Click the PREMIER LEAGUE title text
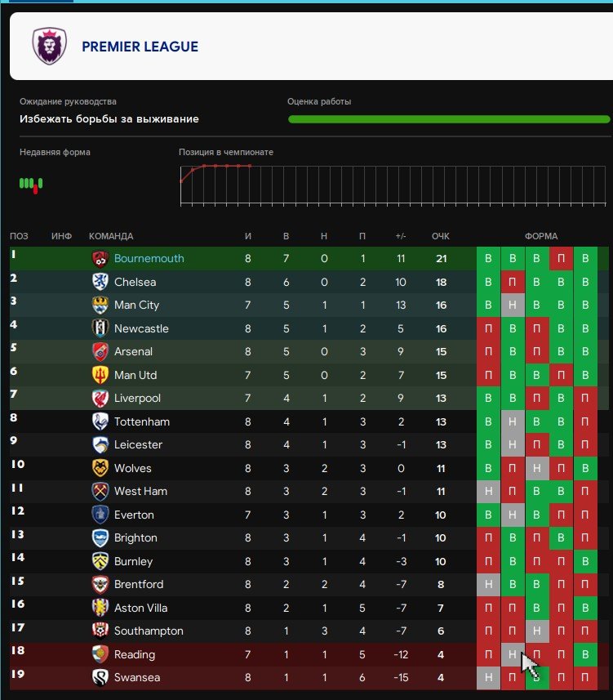Image resolution: width=613 pixels, height=700 pixels. click(140, 47)
